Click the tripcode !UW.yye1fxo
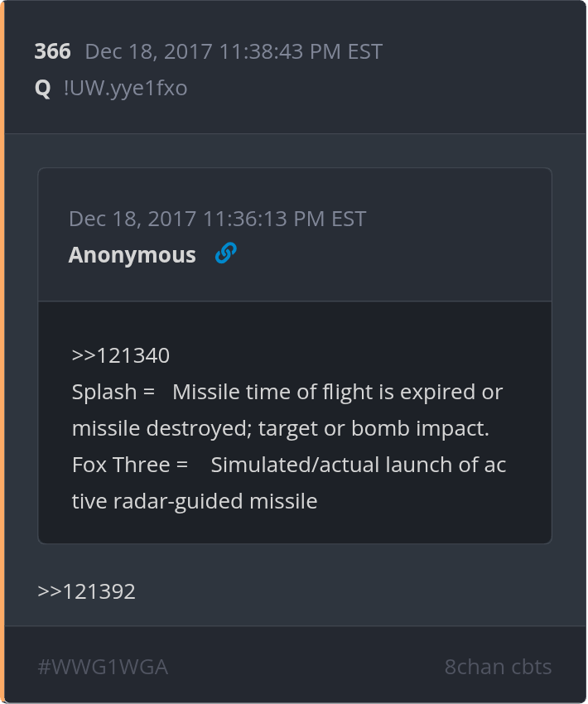This screenshot has height=704, width=588. pyautogui.click(x=125, y=88)
